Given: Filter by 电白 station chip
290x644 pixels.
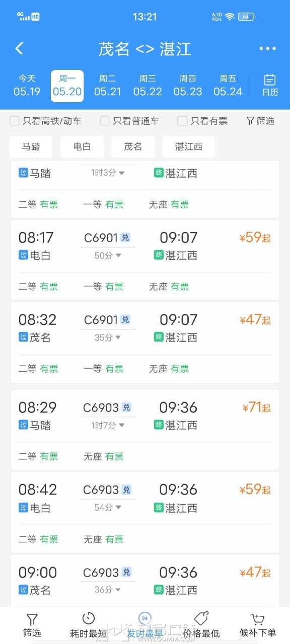Looking at the screenshot, I should click(x=82, y=147).
